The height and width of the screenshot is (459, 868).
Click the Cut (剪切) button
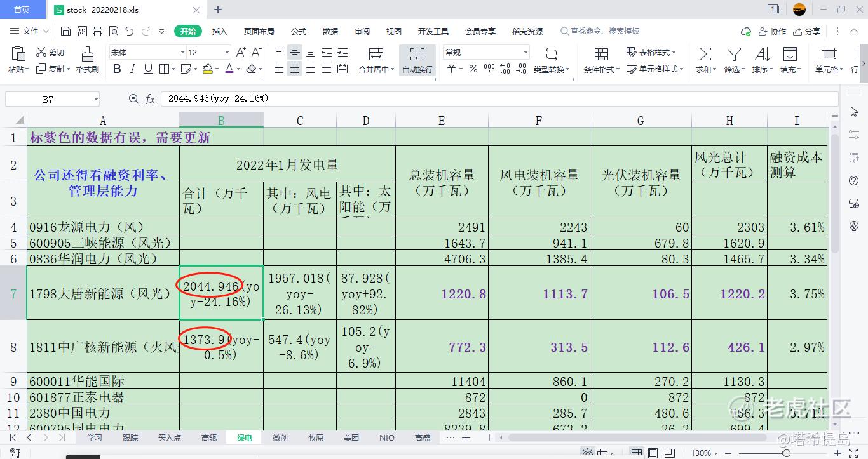click(50, 53)
